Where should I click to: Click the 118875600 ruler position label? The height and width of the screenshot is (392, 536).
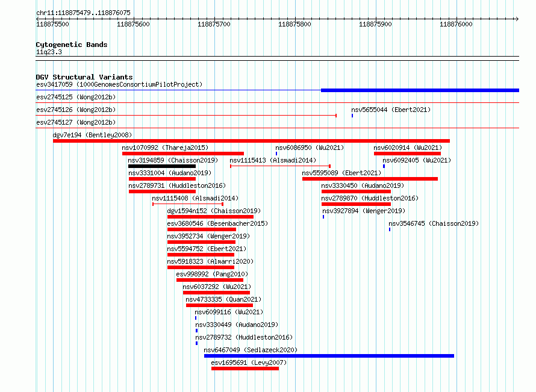point(133,24)
